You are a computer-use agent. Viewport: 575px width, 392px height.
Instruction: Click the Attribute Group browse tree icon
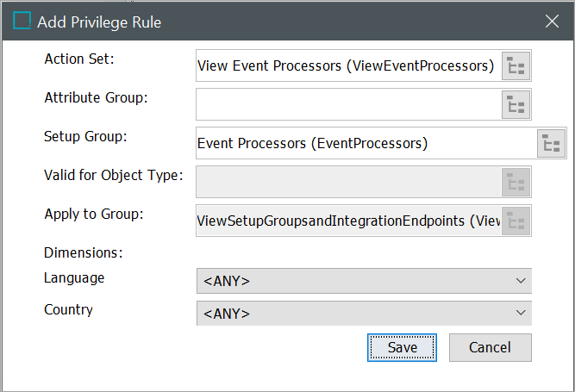[516, 105]
